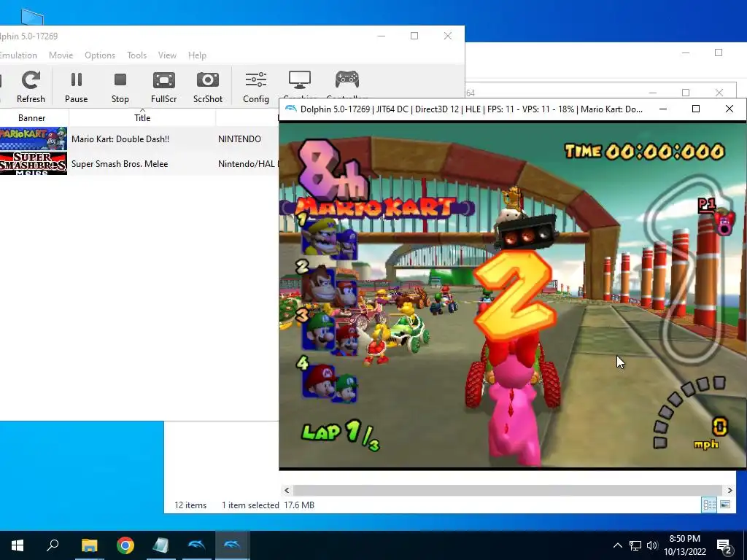Open the View menu
The width and height of the screenshot is (747, 560).
click(x=167, y=55)
